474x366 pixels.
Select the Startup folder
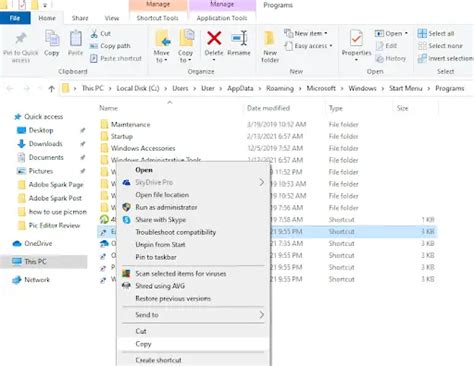click(x=122, y=136)
